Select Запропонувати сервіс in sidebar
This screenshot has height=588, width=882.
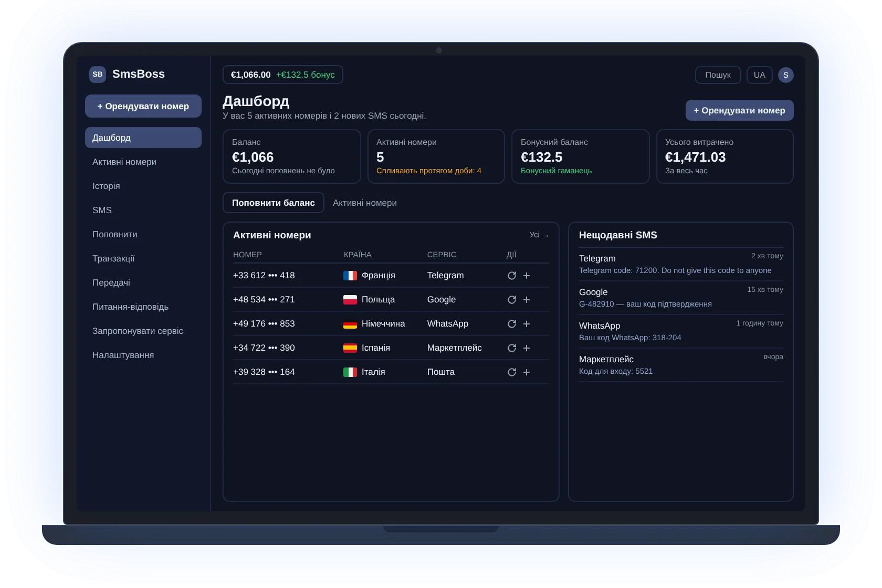pyautogui.click(x=143, y=331)
